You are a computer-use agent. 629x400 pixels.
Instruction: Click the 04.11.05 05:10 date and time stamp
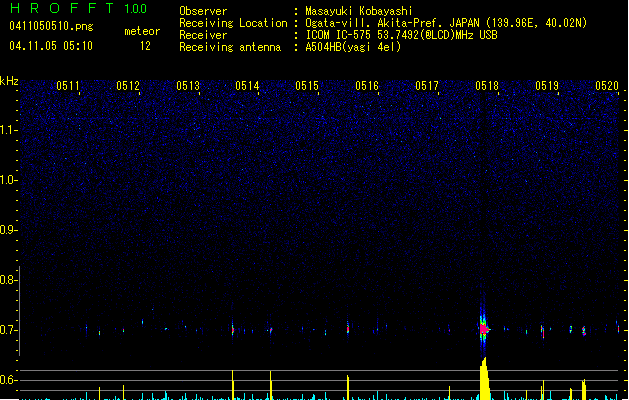click(50, 46)
